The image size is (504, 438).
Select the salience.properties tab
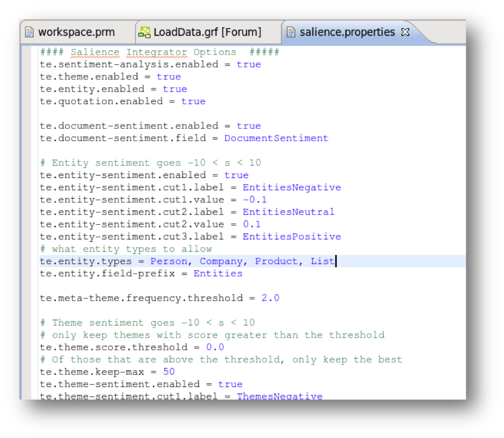[x=347, y=32]
